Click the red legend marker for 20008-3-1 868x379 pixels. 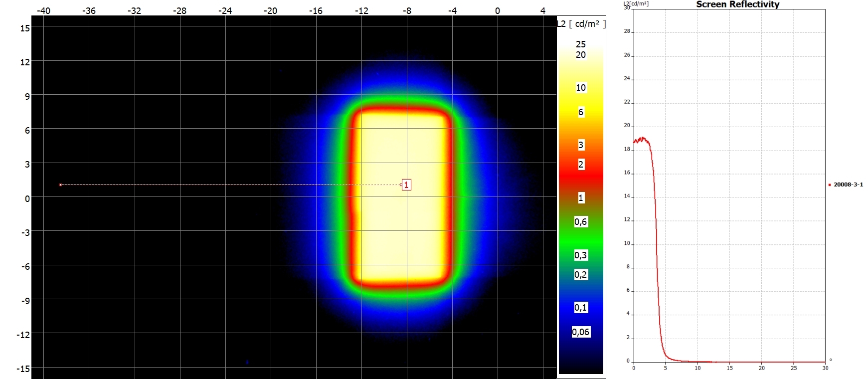pyautogui.click(x=830, y=185)
